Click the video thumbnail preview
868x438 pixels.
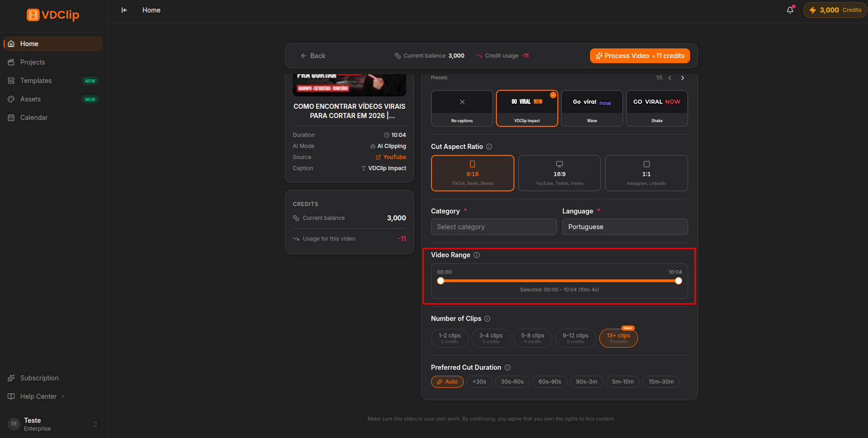(349, 85)
